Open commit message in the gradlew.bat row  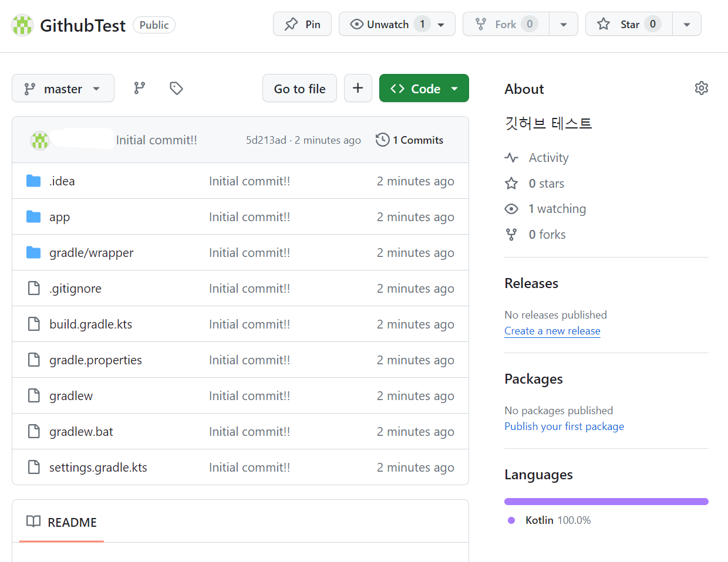[x=250, y=432]
